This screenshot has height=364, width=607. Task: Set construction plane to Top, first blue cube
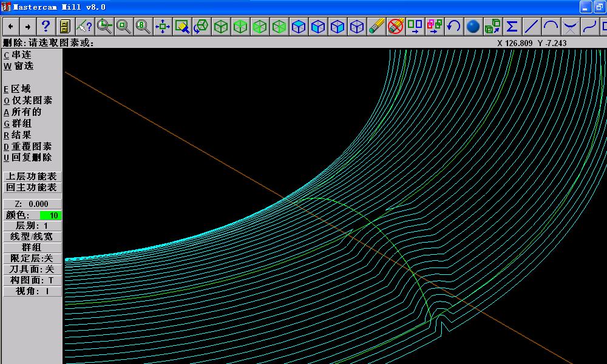coord(299,26)
